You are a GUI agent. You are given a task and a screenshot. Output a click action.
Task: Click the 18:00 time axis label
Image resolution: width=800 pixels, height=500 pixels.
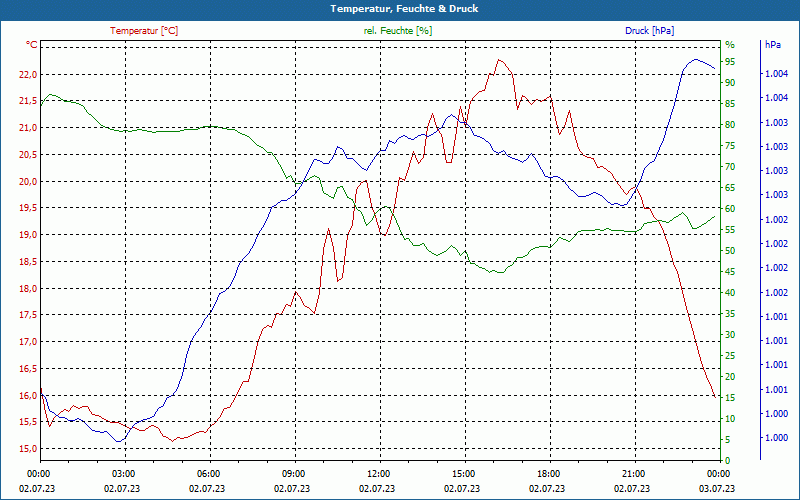547,474
